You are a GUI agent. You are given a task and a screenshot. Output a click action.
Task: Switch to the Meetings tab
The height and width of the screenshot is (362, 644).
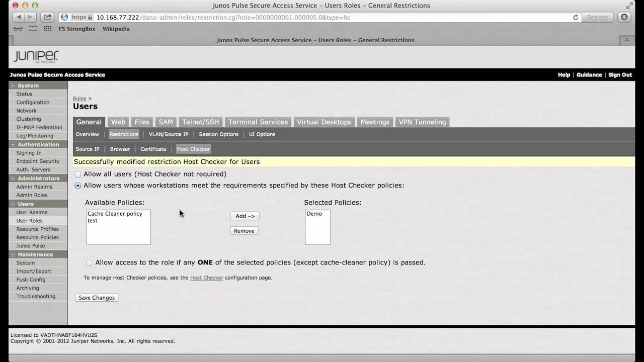(x=375, y=122)
